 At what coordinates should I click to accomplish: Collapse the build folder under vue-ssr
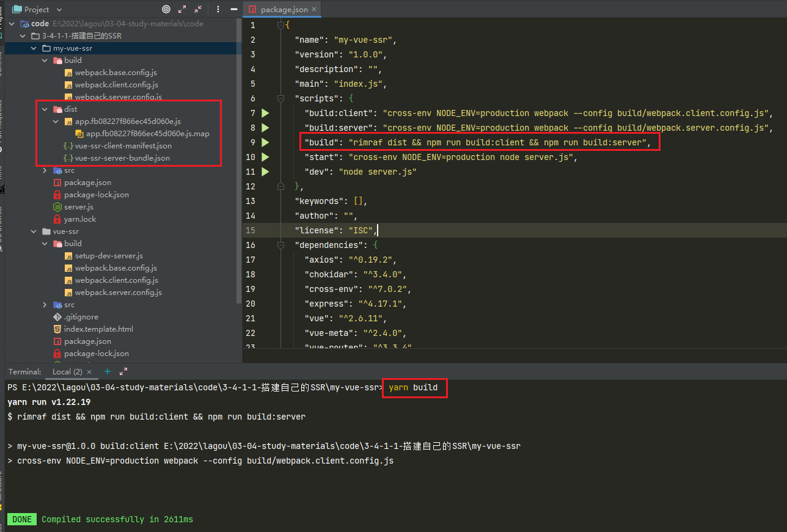click(45, 244)
